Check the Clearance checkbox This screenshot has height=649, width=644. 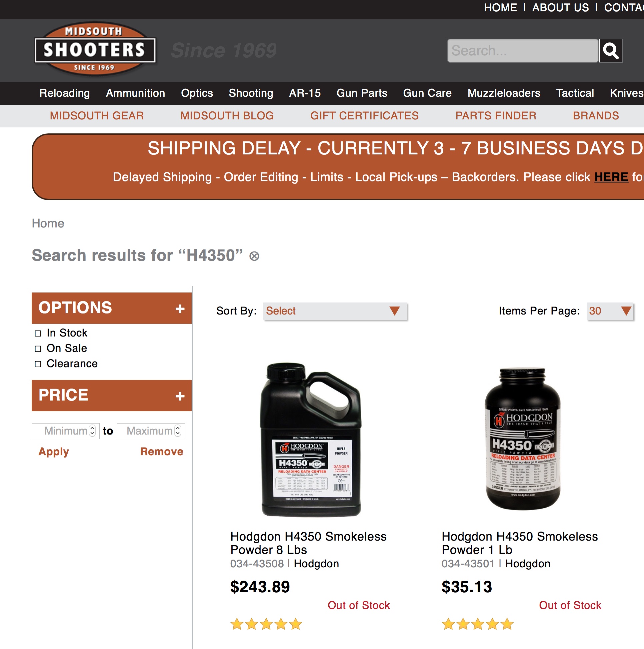(x=38, y=364)
